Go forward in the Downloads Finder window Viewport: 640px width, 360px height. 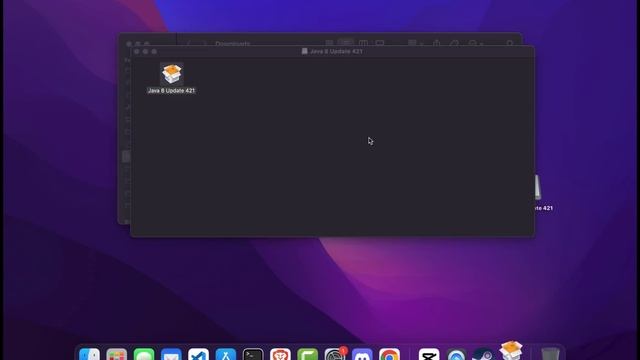(205, 43)
